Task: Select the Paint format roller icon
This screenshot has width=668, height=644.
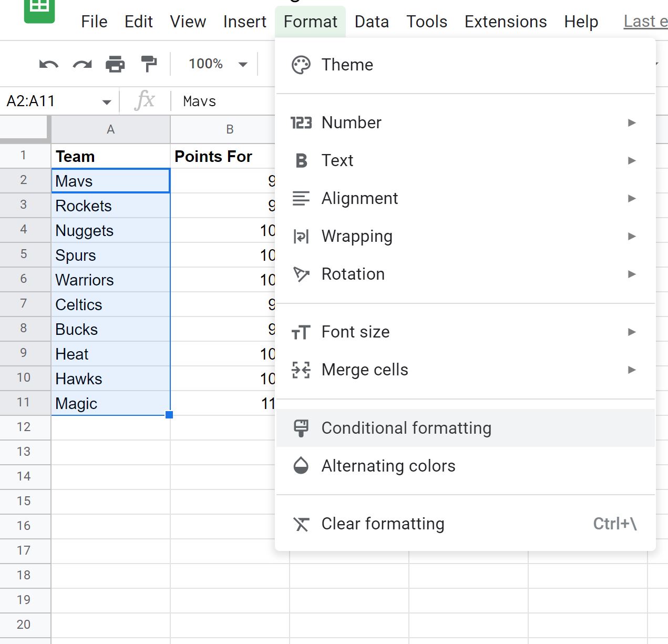Action: [149, 64]
